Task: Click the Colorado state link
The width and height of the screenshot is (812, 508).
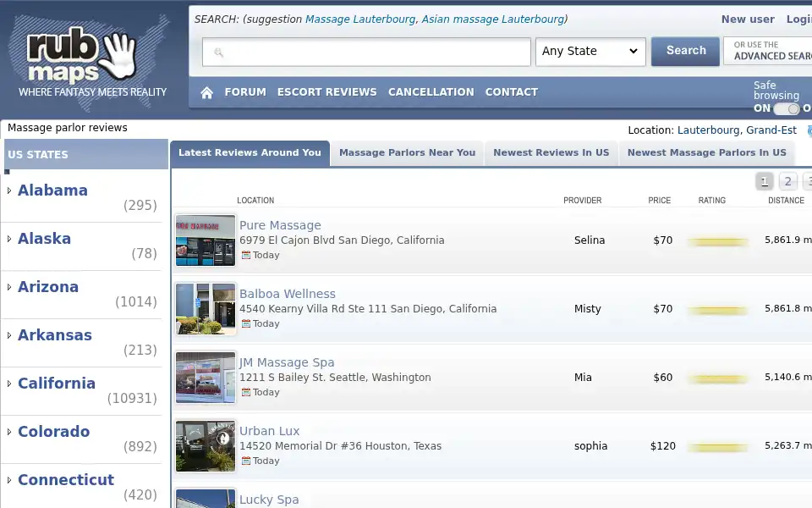Action: [x=54, y=431]
